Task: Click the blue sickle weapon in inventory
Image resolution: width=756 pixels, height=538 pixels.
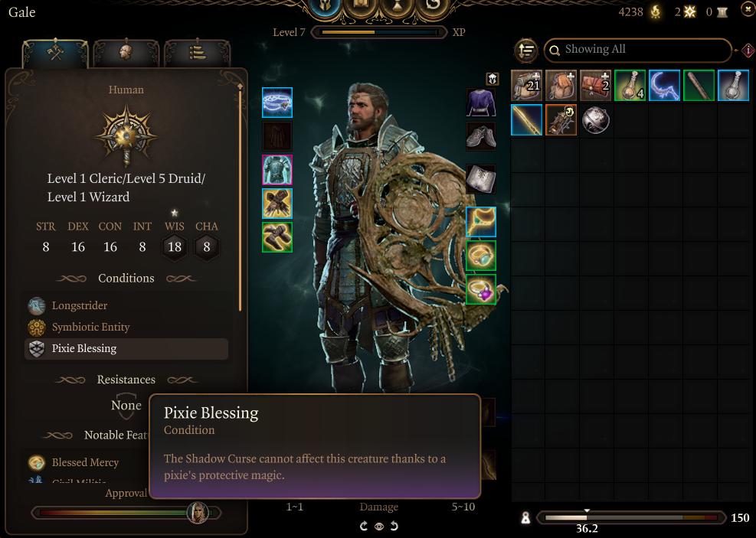Action: tap(664, 85)
